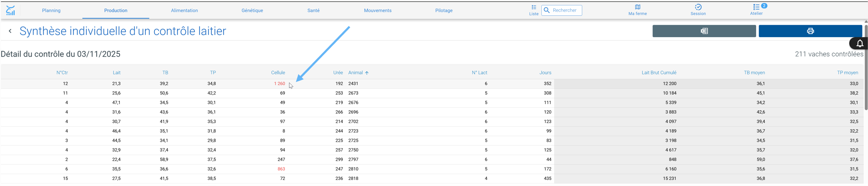Click red cell count 863
The width and height of the screenshot is (868, 186).
(281, 169)
